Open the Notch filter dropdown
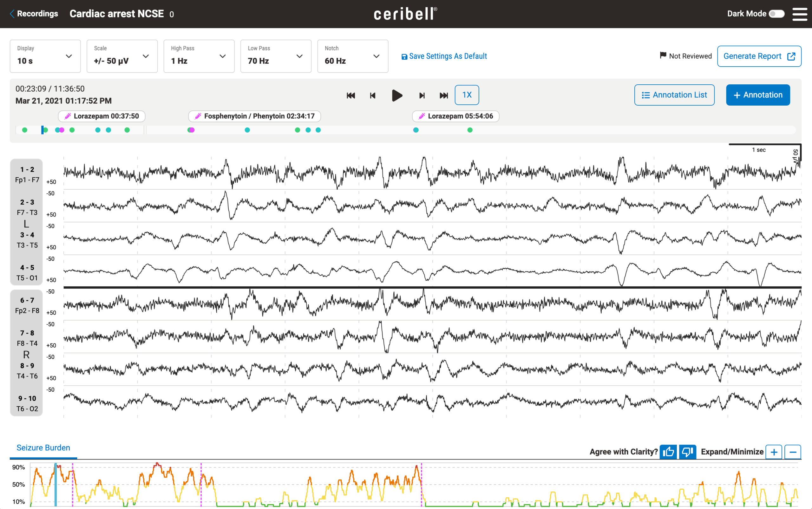 352,56
